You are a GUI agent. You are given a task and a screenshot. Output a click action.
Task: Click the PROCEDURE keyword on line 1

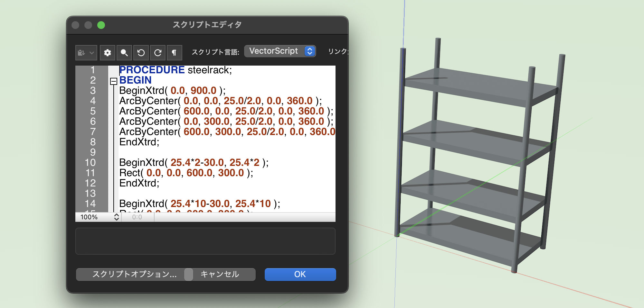coord(152,70)
